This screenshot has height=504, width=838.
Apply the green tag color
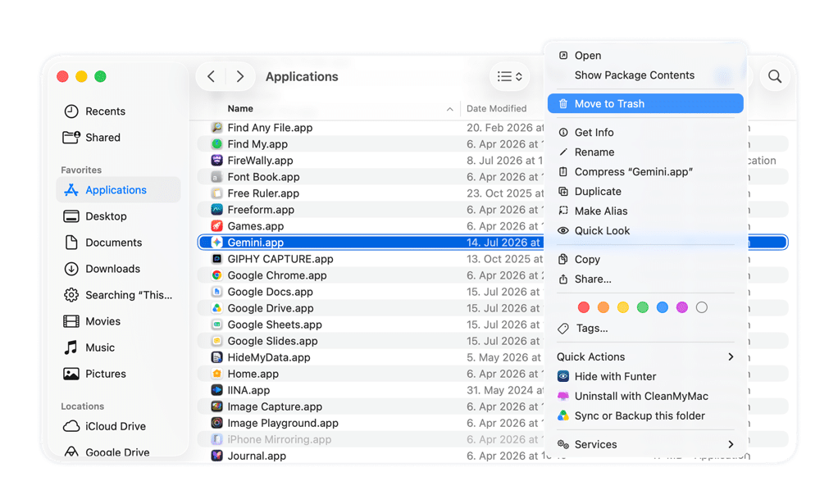pos(642,307)
